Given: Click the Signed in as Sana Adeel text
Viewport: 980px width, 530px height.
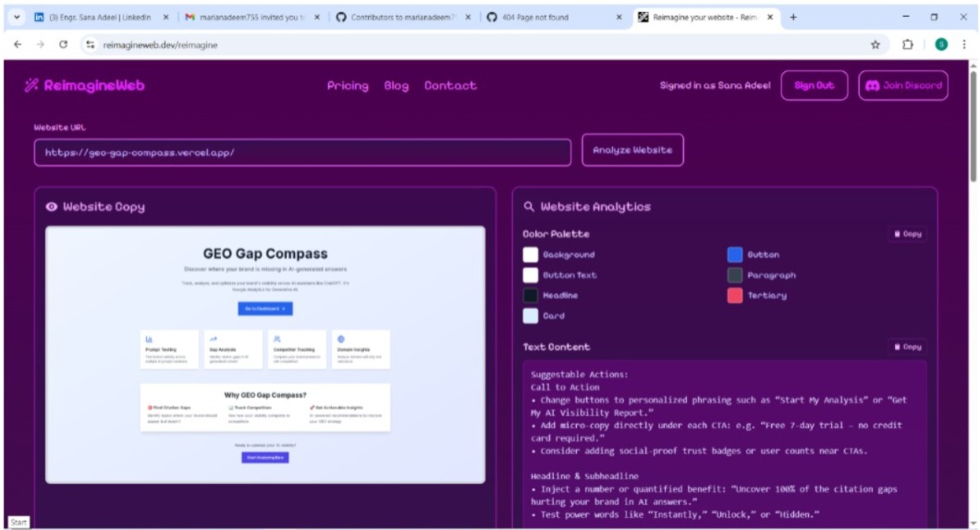Looking at the screenshot, I should click(x=715, y=86).
